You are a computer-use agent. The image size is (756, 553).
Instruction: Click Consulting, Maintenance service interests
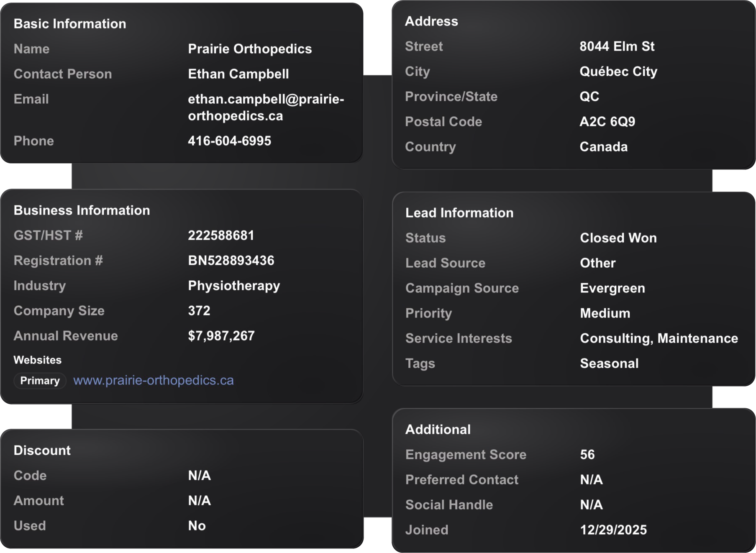pos(659,338)
